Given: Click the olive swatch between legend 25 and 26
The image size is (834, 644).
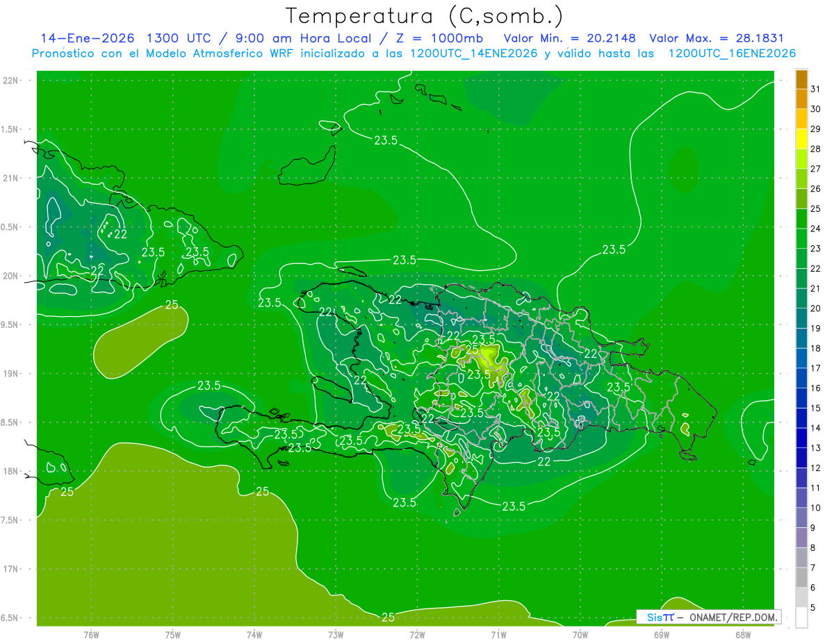Looking at the screenshot, I should 801,199.
